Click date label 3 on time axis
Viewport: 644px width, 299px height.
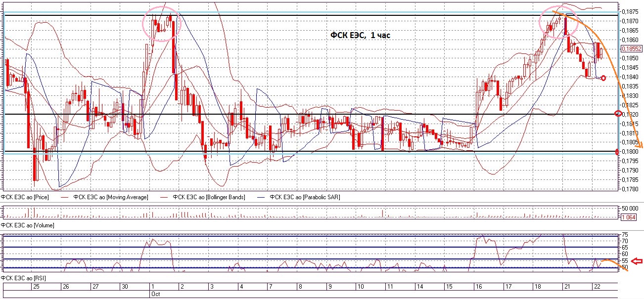coord(212,287)
